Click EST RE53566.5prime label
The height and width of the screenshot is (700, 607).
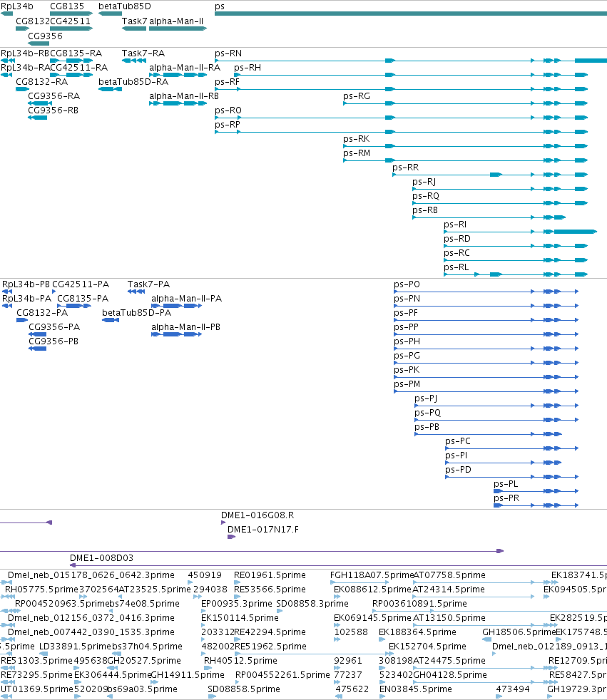(x=270, y=590)
